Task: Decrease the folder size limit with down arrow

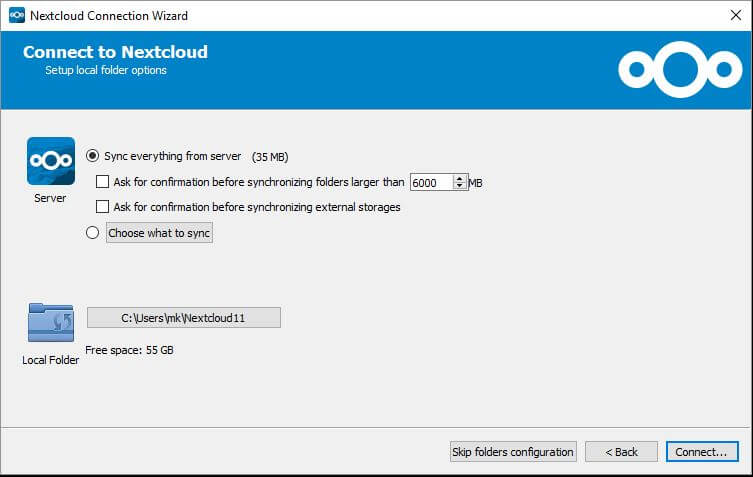Action: click(x=460, y=186)
